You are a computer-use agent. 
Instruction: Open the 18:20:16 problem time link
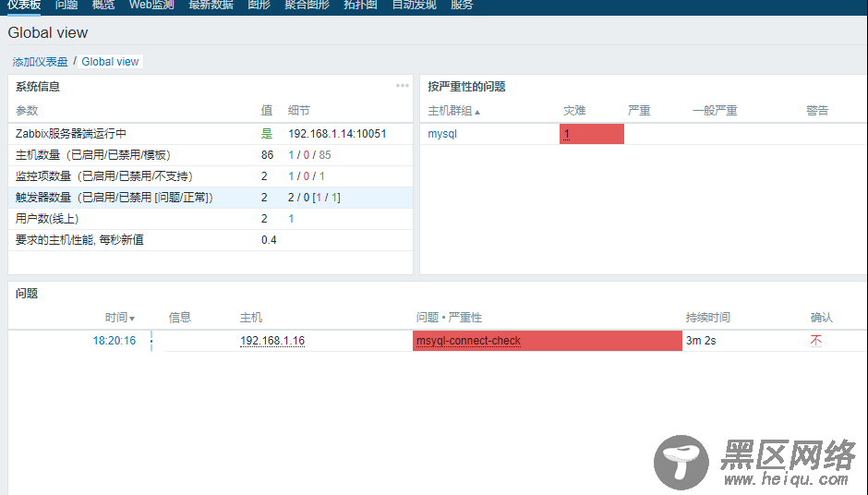114,341
